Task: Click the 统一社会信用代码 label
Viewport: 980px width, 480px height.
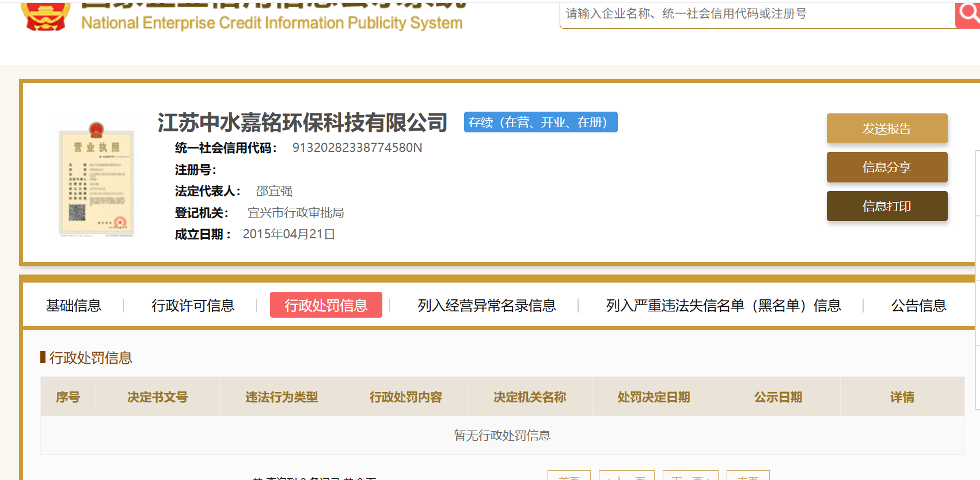Action: (226, 148)
